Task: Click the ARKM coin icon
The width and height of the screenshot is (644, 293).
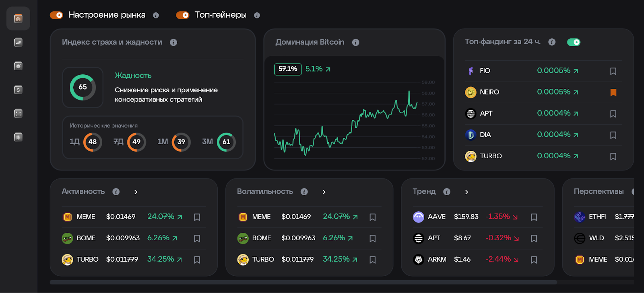Action: 419,260
